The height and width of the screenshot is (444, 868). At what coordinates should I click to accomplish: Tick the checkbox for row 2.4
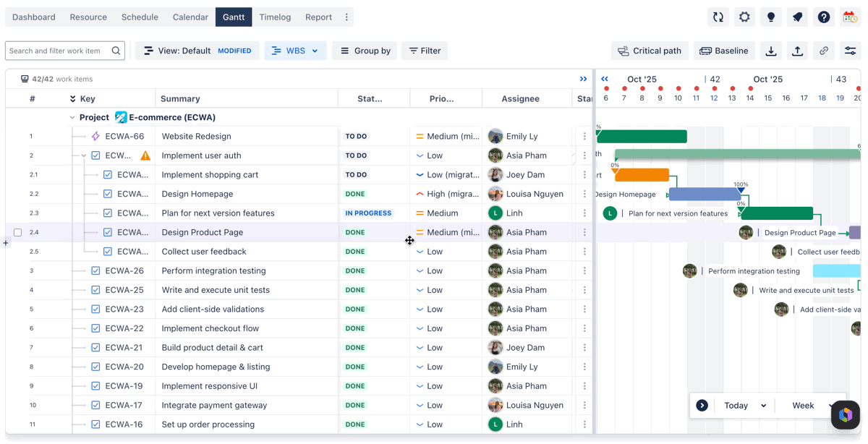click(17, 232)
